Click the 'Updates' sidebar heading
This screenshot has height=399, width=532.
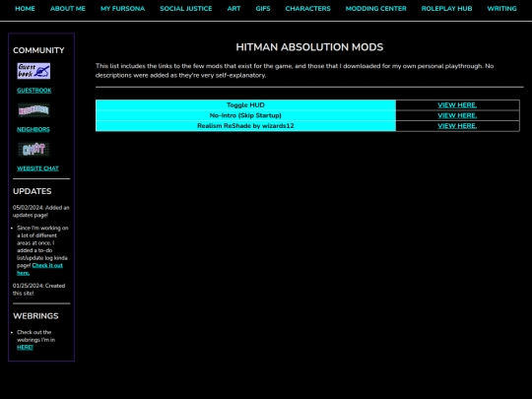coord(33,191)
